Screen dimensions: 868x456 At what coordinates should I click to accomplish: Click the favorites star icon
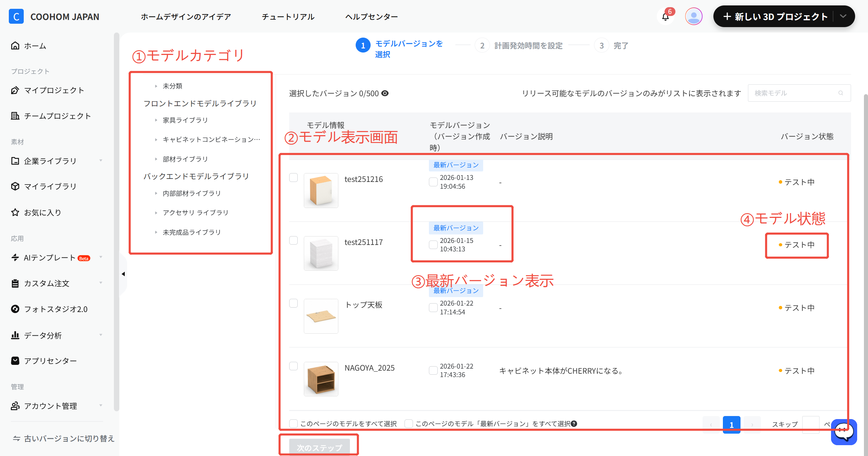click(15, 212)
